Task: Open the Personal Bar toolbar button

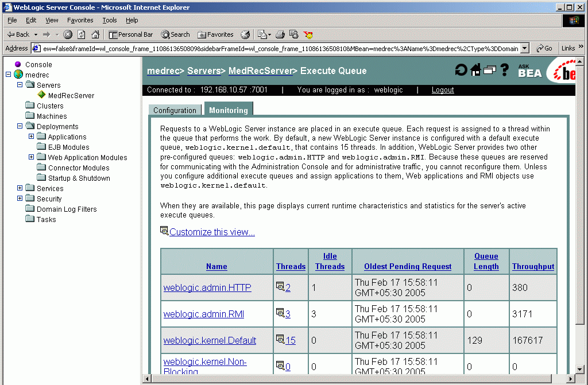Action: pyautogui.click(x=131, y=34)
